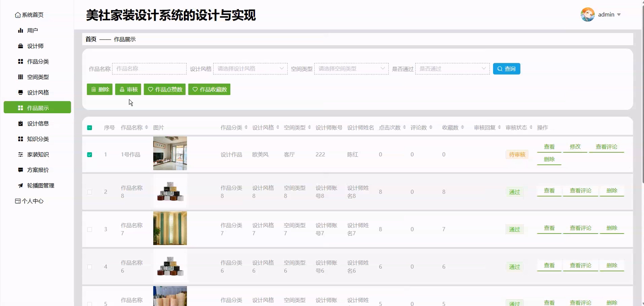Viewport: 644px width, 306px height.
Task: Click the sort arrows on 作品名称 column
Action: 146,127
